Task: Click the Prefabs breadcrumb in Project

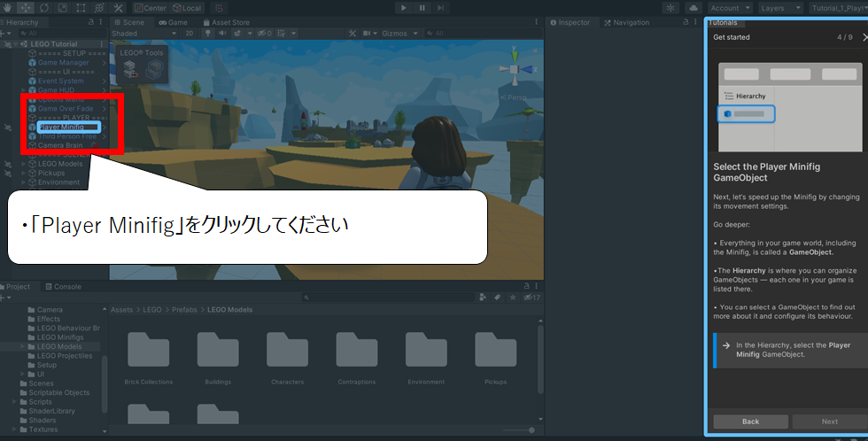Action: tap(184, 310)
